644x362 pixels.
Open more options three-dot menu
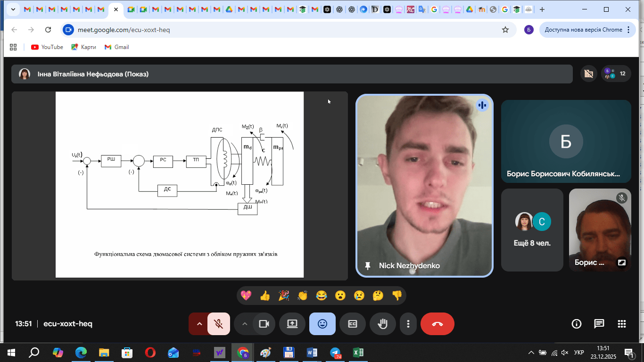pyautogui.click(x=408, y=324)
